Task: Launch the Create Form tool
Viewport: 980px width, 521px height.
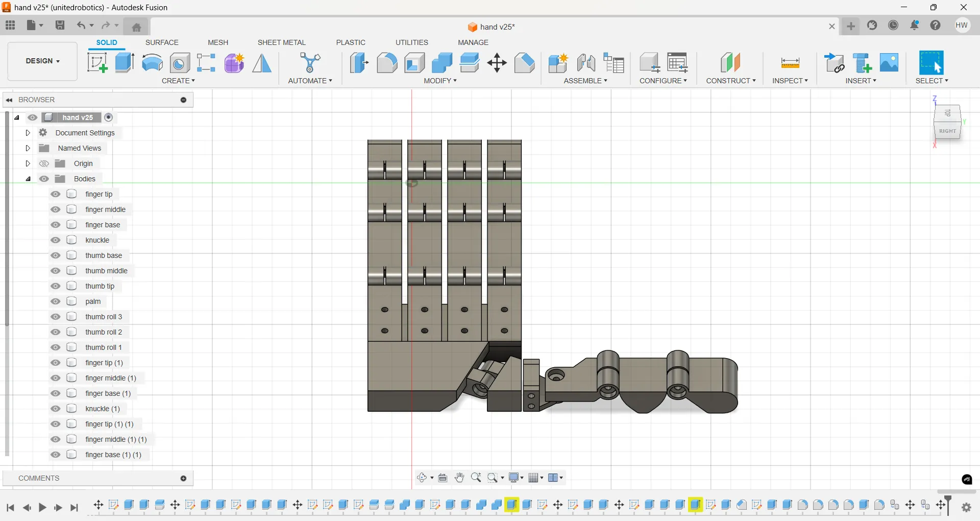Action: [234, 62]
